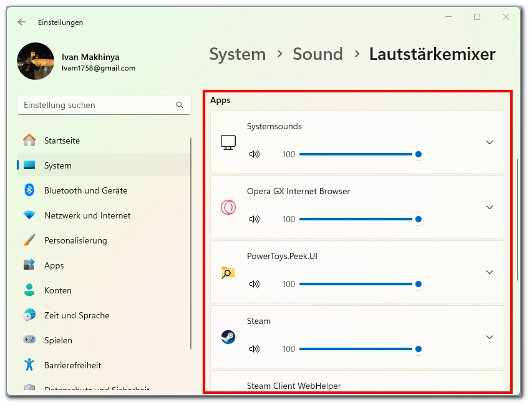Image resolution: width=532 pixels, height=407 pixels.
Task: Click the Opera GX app icon
Action: tap(228, 207)
